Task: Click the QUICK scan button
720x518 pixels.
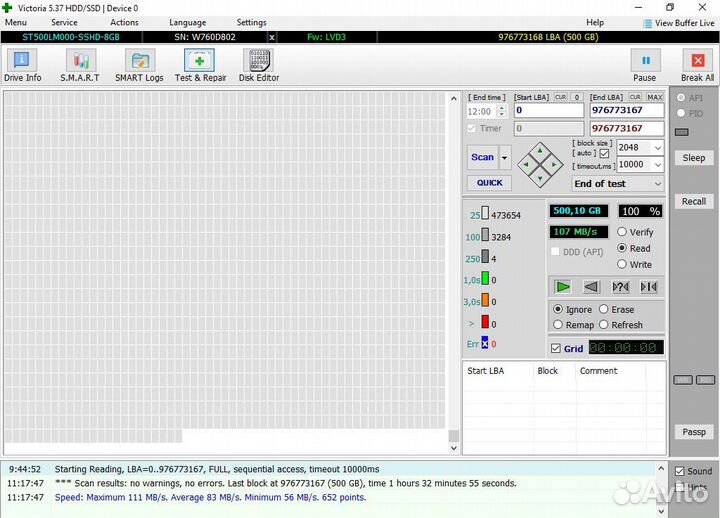Action: (489, 183)
